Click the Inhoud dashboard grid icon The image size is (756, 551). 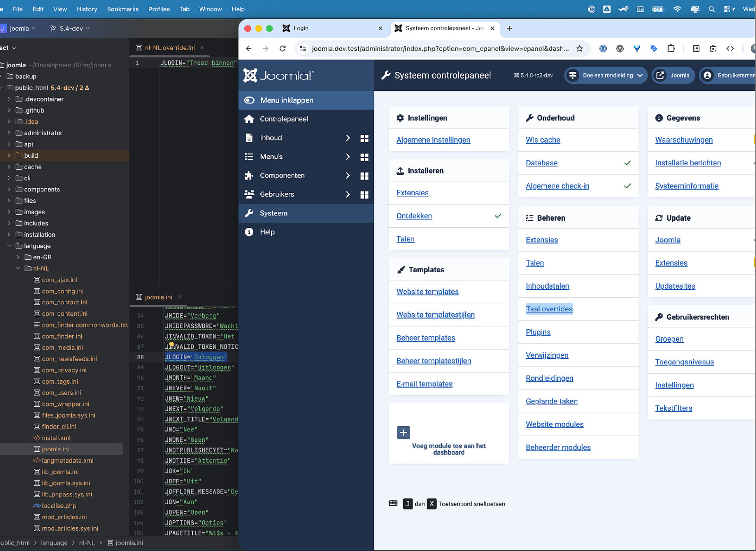[364, 138]
